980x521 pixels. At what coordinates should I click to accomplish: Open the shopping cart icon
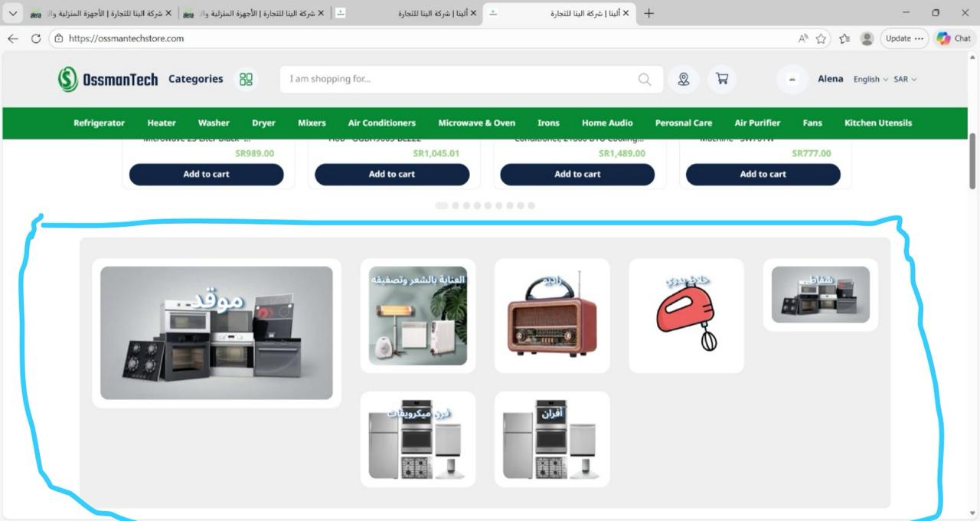tap(721, 79)
